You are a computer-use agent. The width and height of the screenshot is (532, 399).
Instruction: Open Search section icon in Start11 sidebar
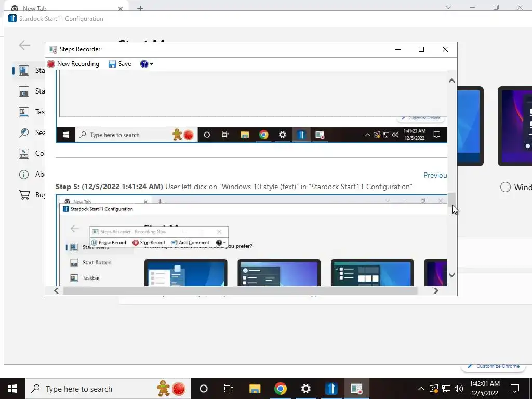[24, 132]
